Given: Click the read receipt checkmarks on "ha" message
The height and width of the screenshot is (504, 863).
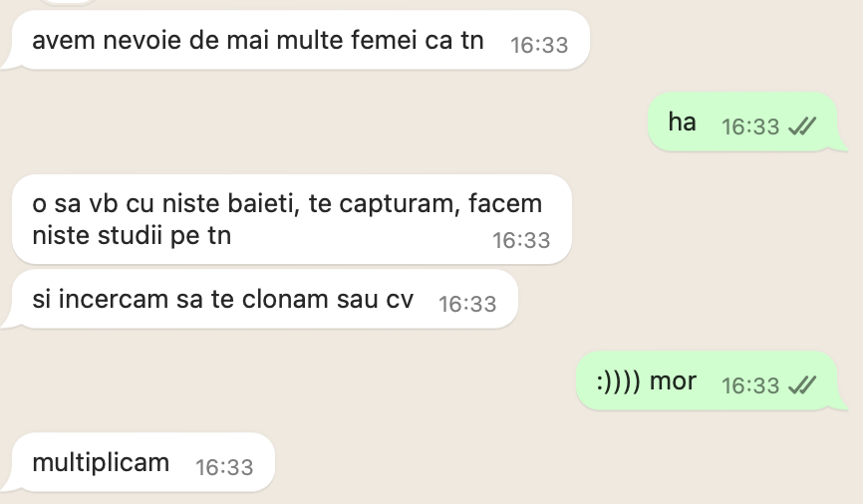Looking at the screenshot, I should coord(802,126).
